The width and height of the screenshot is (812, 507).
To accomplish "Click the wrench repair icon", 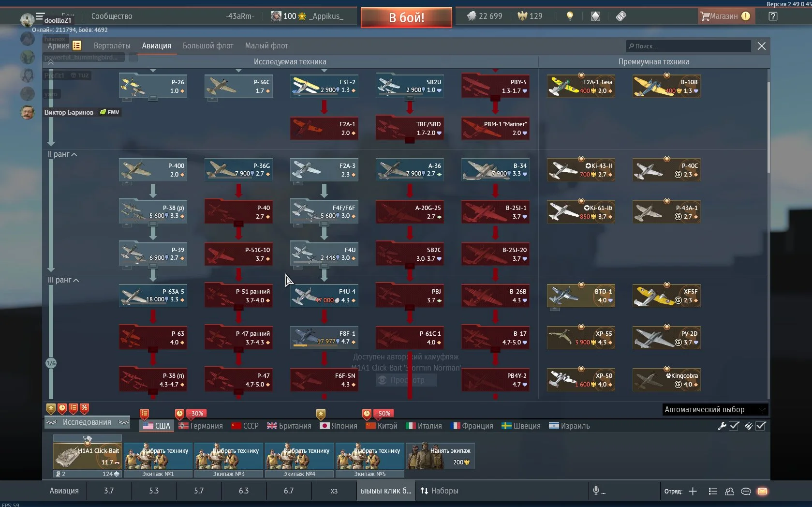I will pyautogui.click(x=722, y=426).
